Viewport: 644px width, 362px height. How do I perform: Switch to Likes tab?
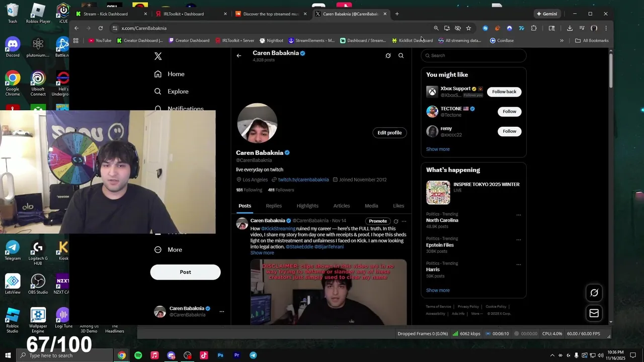coord(398,206)
